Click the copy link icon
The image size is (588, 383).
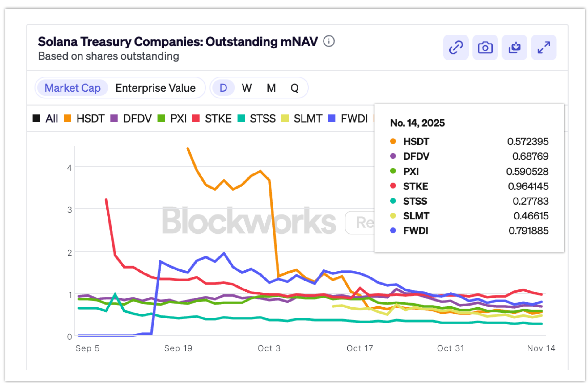click(x=456, y=48)
